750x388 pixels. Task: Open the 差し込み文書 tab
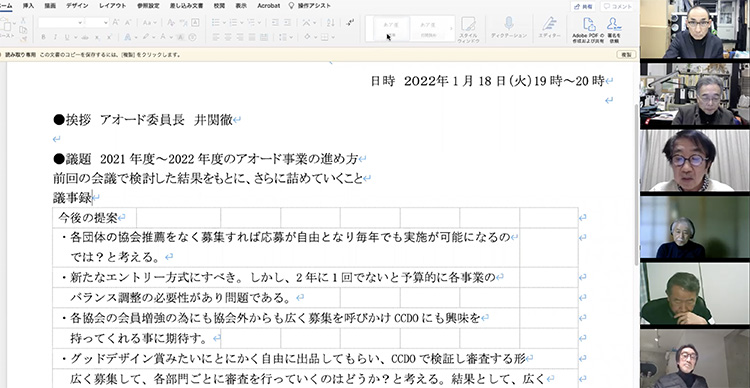click(186, 6)
